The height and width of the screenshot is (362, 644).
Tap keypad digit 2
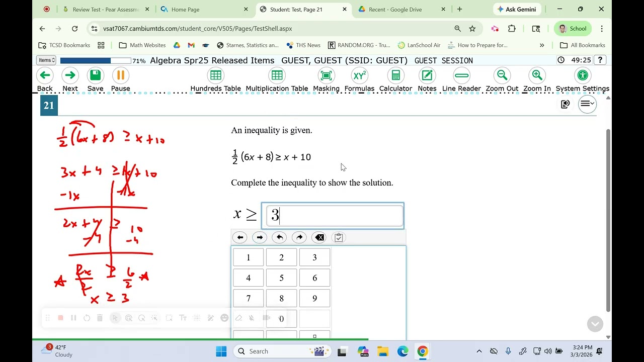click(281, 257)
